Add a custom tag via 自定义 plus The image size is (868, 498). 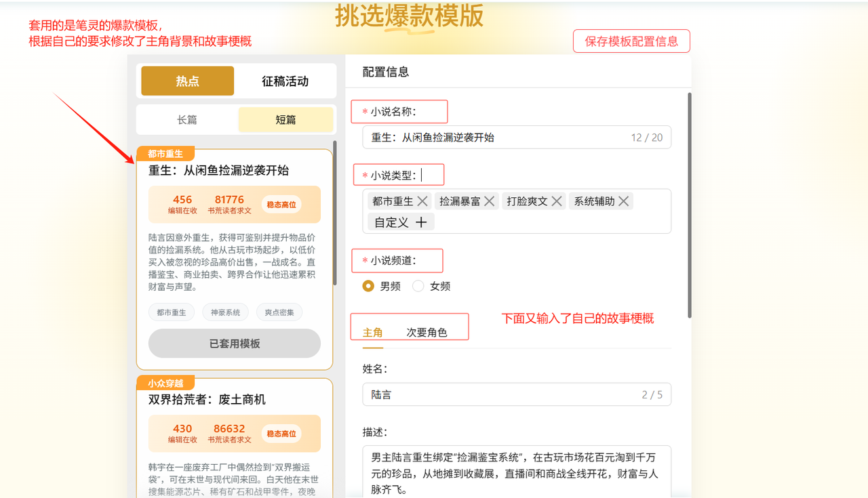click(x=421, y=222)
